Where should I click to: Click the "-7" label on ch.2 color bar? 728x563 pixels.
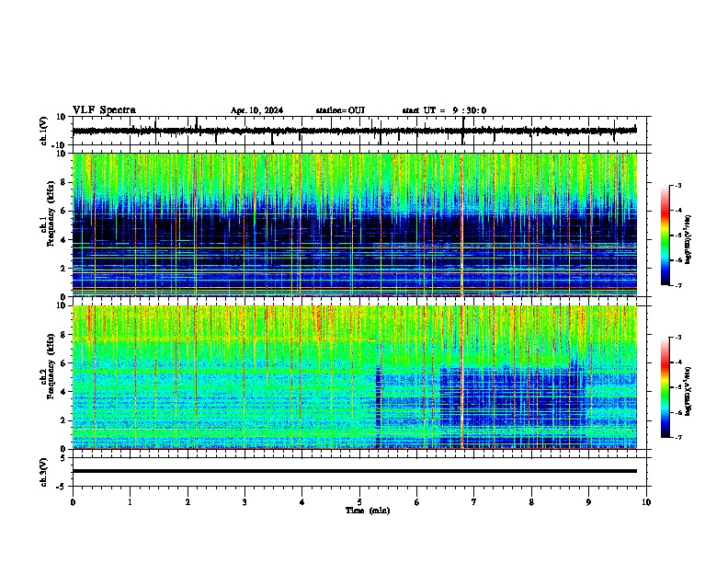coord(677,437)
